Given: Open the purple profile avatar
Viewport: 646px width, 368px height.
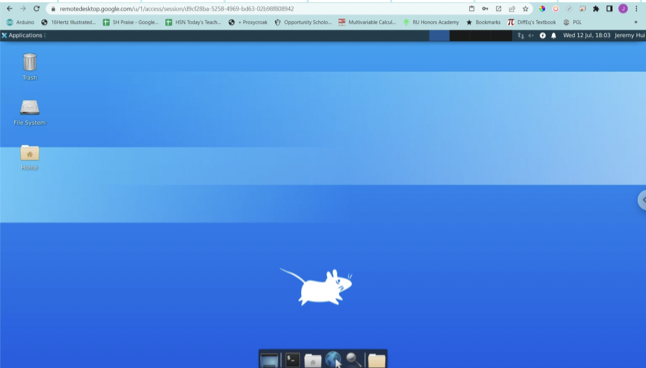Looking at the screenshot, I should coord(623,9).
